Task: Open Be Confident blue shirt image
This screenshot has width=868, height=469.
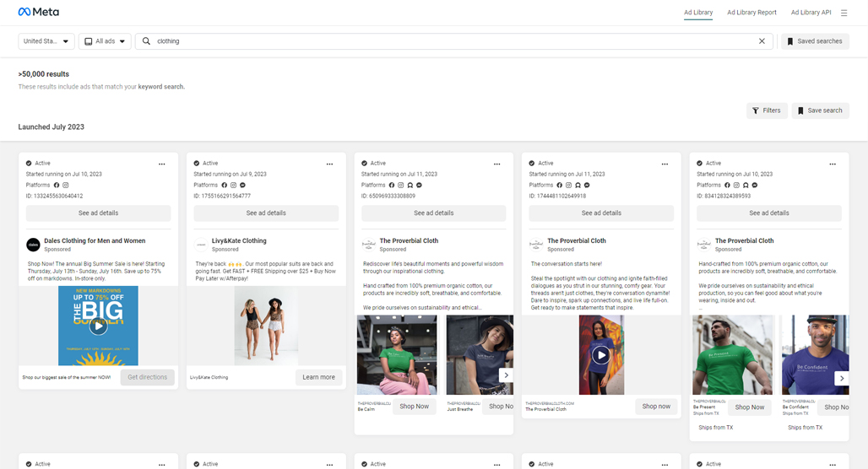Action: (816, 355)
